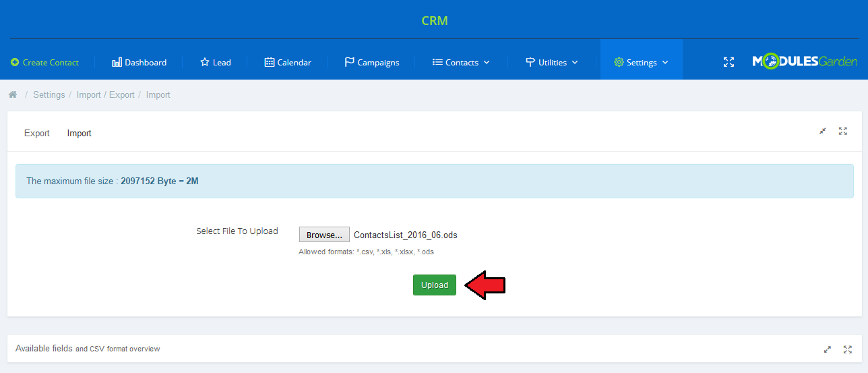Maximize the Available fields panel to fullscreen
This screenshot has width=868, height=373.
848,349
